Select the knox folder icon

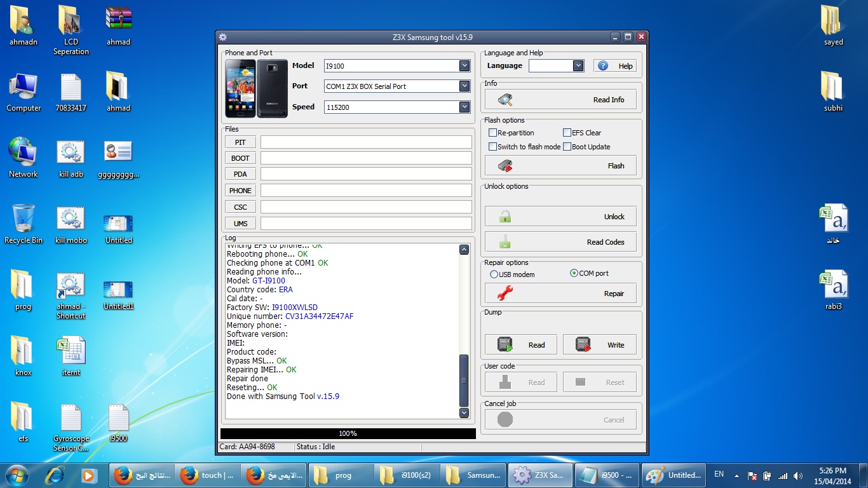(x=24, y=356)
